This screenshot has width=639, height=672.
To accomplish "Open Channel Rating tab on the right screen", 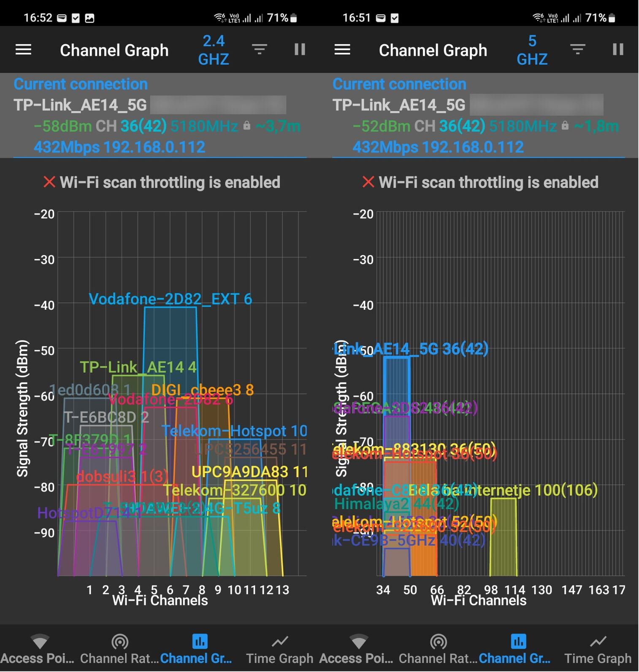I will (439, 649).
